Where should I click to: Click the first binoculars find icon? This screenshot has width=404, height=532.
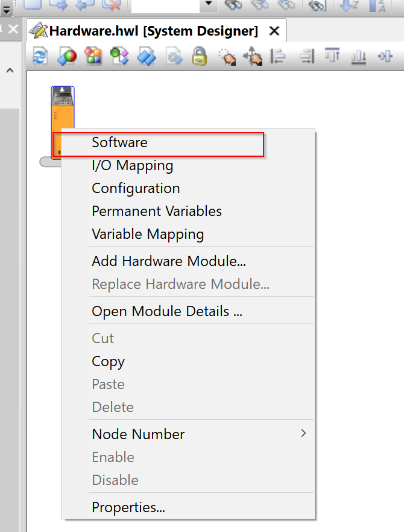click(233, 5)
